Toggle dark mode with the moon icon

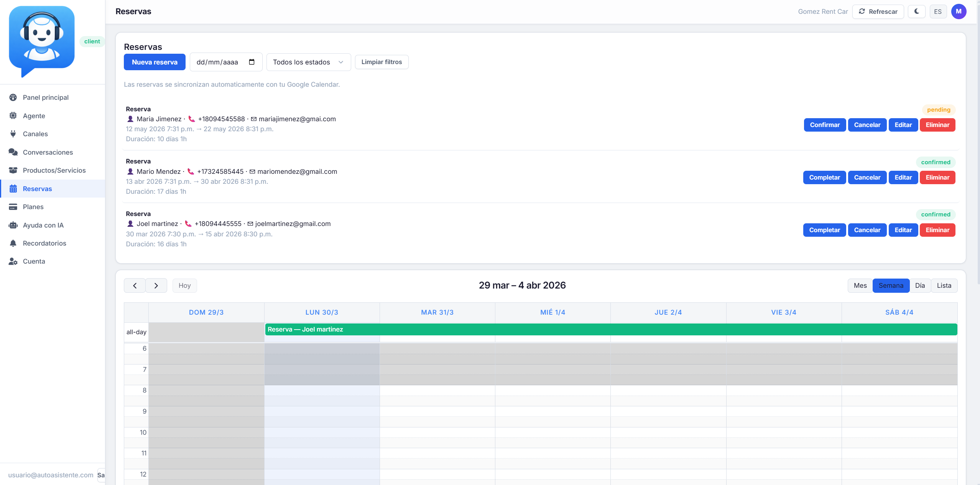click(917, 12)
